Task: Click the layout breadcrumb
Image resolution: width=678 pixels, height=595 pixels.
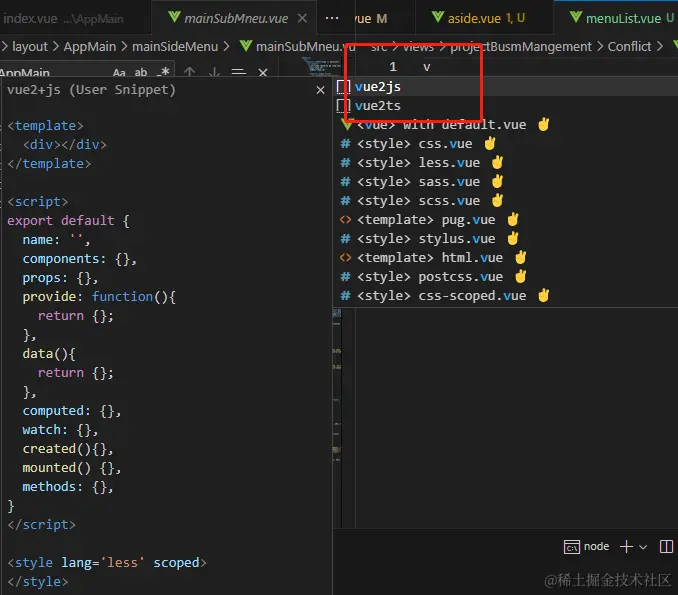Action: 29,46
